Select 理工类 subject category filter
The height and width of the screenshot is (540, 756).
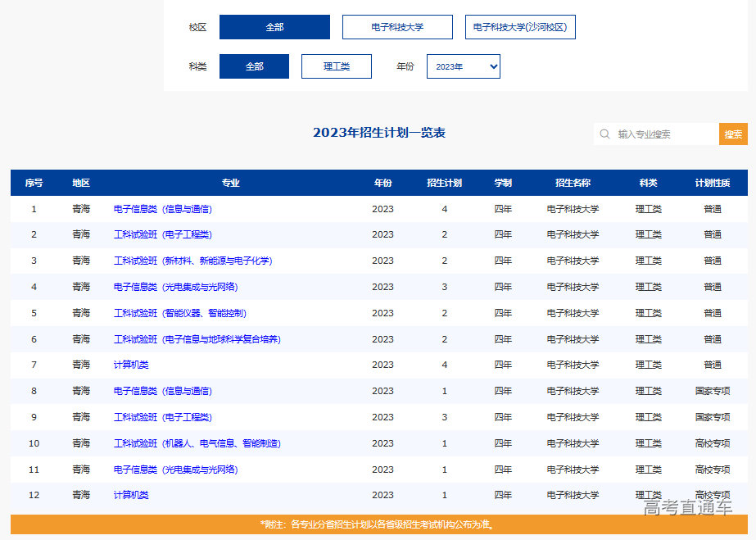[336, 66]
